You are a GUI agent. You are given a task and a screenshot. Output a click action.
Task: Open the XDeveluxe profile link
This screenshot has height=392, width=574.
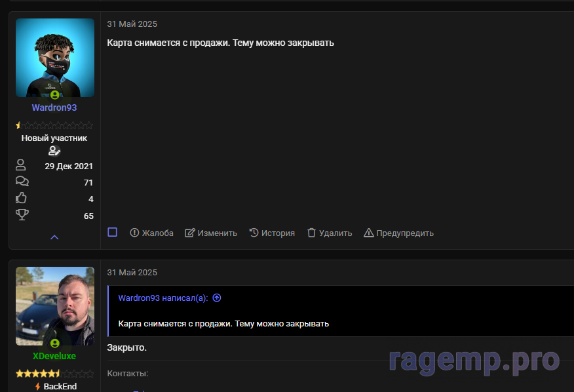(54, 356)
